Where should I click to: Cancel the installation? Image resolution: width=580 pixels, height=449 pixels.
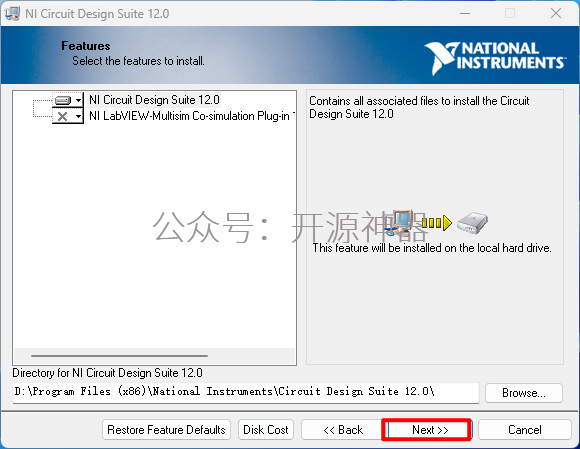click(525, 430)
